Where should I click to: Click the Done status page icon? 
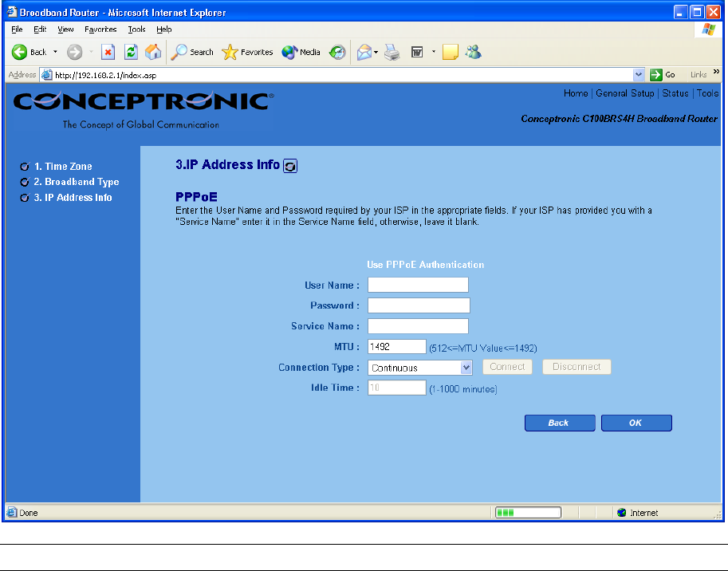(12, 513)
